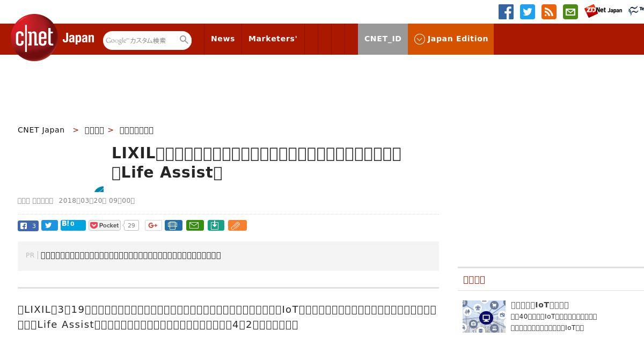Click the CNET Japan breadcrumb link
This screenshot has height=338, width=644.
[41, 130]
